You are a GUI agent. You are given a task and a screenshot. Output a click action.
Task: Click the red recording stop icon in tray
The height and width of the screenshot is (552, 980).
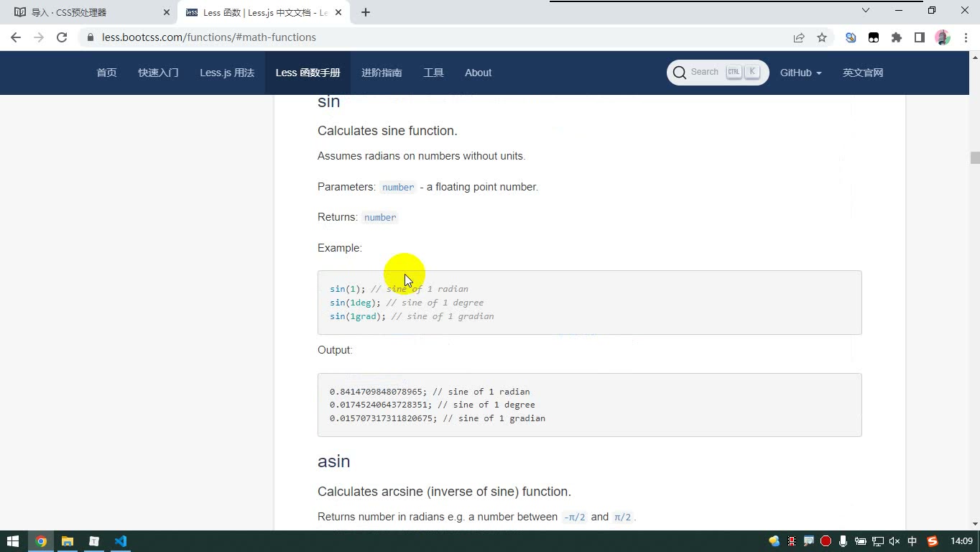tap(826, 541)
